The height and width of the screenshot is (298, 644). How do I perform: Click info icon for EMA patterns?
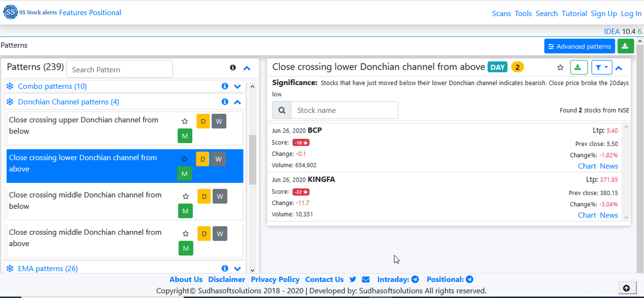225,269
